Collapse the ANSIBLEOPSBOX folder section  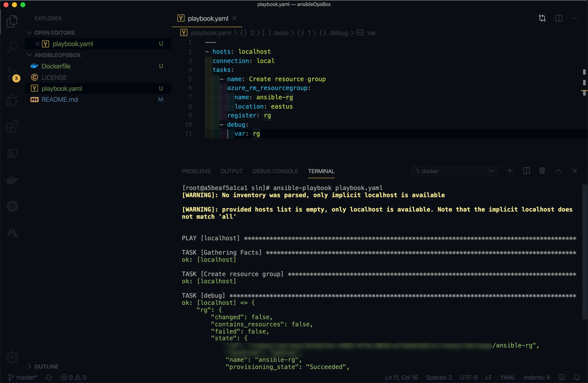pyautogui.click(x=57, y=55)
